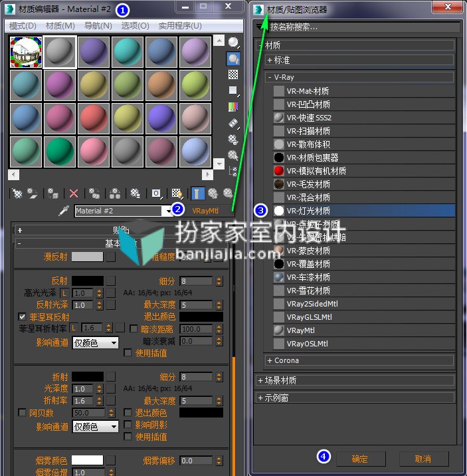Click the 烟雾颜色 white color swatch
This screenshot has height=476, width=467.
point(87,460)
